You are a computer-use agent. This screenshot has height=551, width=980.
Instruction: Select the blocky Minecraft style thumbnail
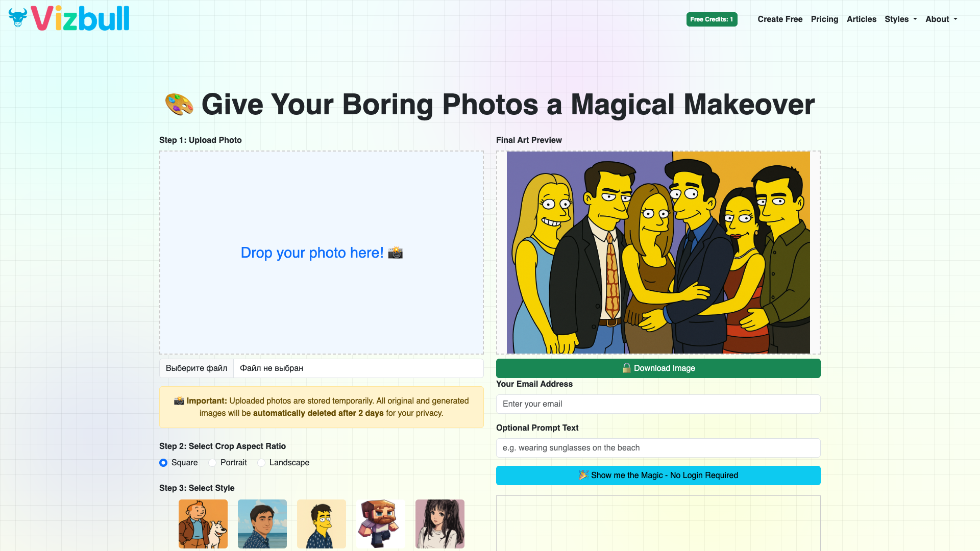click(381, 524)
